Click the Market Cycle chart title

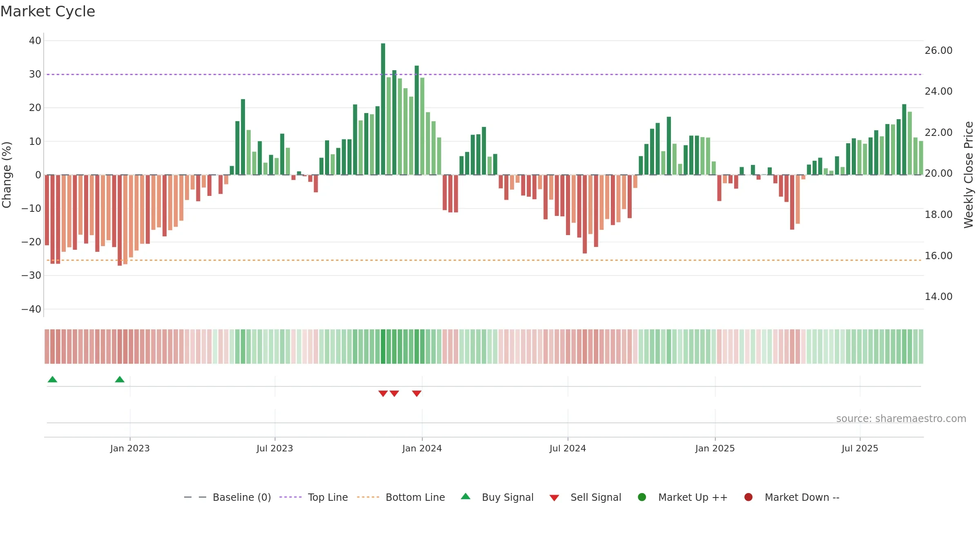(x=48, y=11)
